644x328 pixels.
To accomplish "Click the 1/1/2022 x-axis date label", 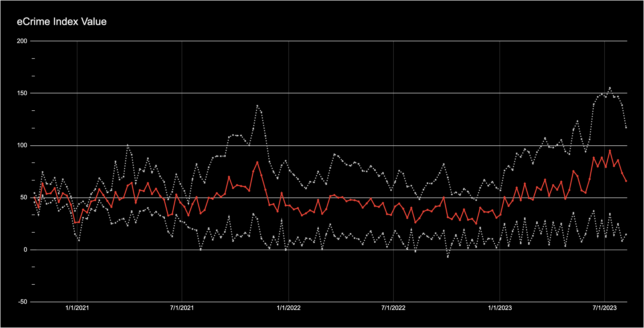I will coord(289,308).
